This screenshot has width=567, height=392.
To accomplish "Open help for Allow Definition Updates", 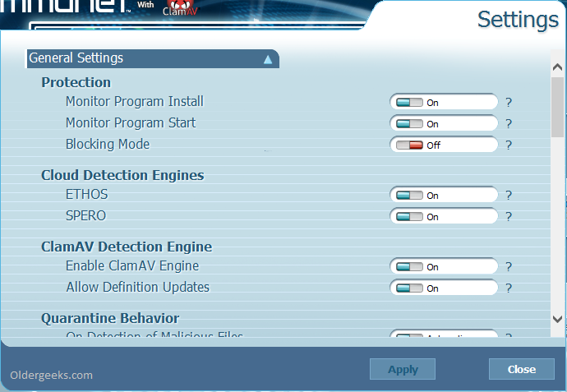I will 509,288.
